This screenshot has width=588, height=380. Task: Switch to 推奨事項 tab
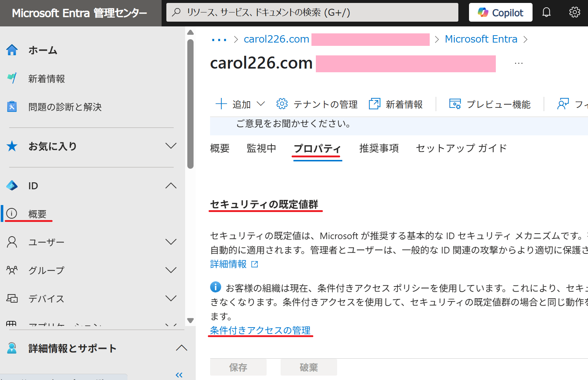coord(379,148)
